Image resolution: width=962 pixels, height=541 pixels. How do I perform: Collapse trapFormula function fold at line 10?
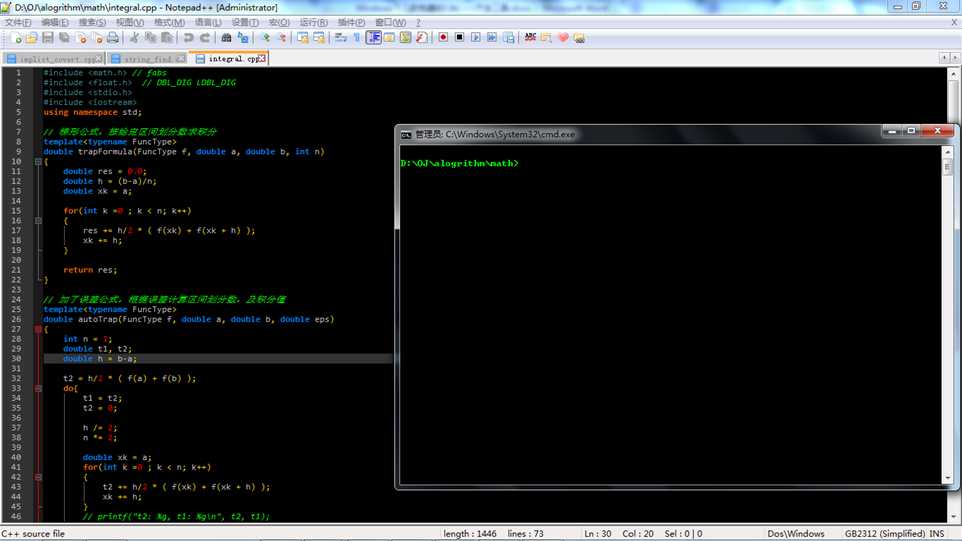[38, 161]
